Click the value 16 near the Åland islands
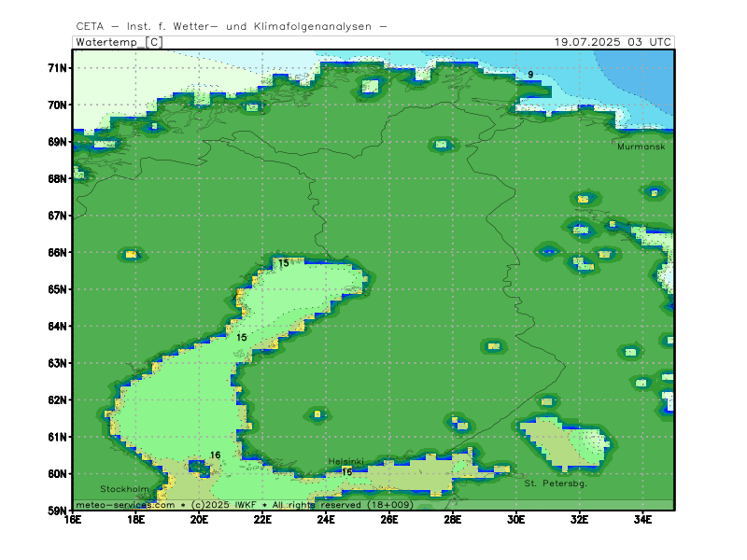Image resolution: width=747 pixels, height=560 pixels. [x=216, y=455]
